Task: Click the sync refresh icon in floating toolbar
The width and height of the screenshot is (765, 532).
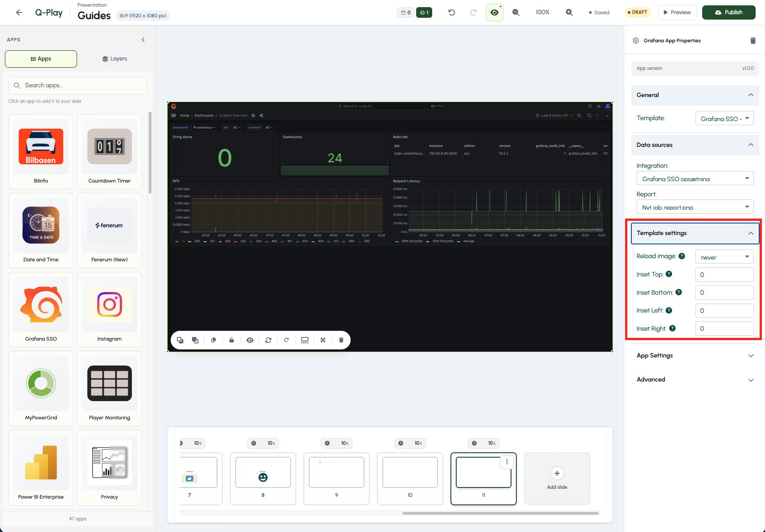Action: [x=268, y=340]
